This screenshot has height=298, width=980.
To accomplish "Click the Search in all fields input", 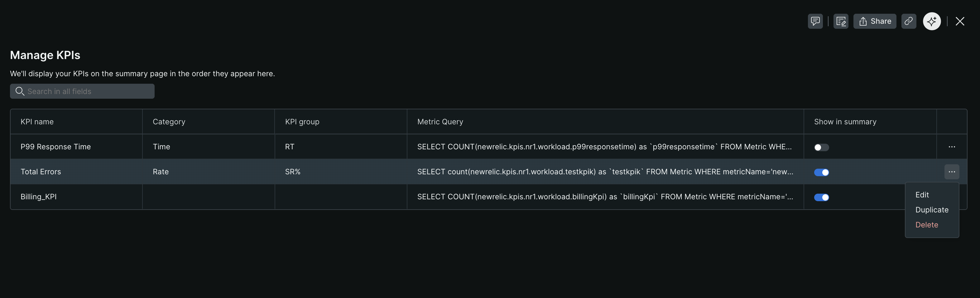I will (82, 91).
